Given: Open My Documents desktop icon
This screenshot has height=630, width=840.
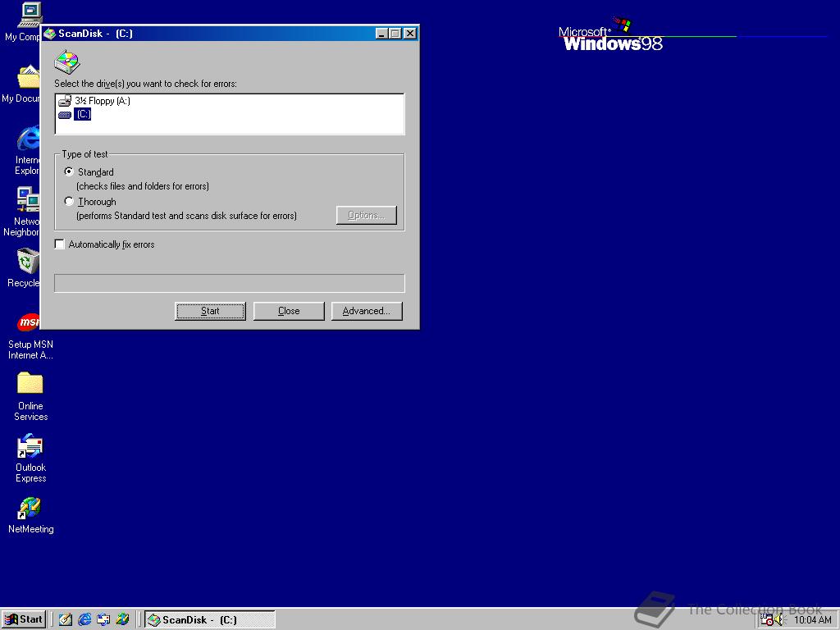Looking at the screenshot, I should (28, 84).
